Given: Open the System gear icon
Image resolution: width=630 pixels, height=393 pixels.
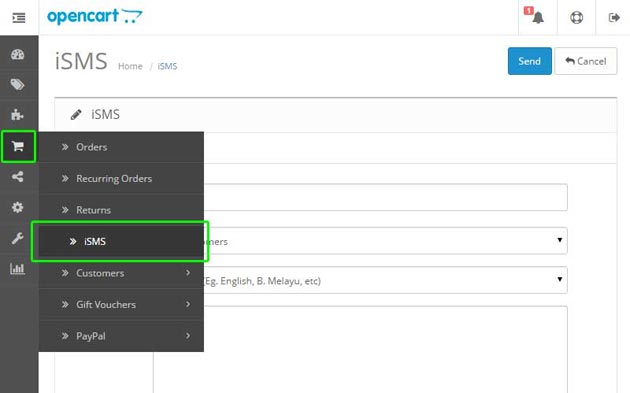Looking at the screenshot, I should pos(18,207).
